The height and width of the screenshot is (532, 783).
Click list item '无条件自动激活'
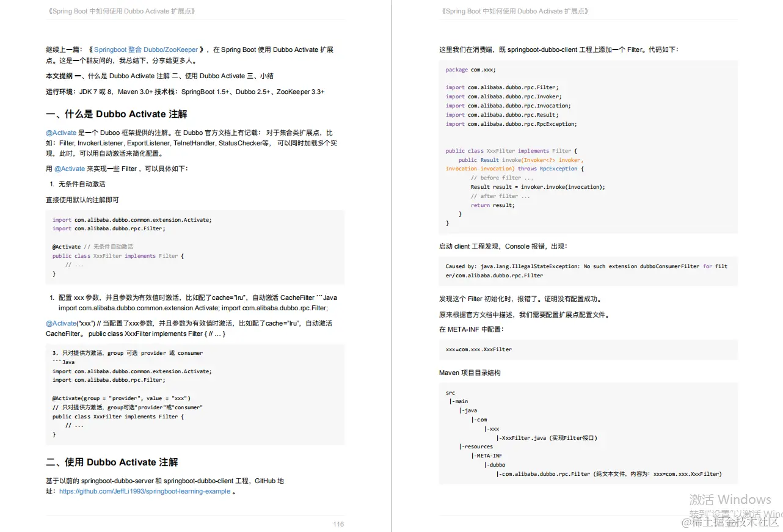82,184
